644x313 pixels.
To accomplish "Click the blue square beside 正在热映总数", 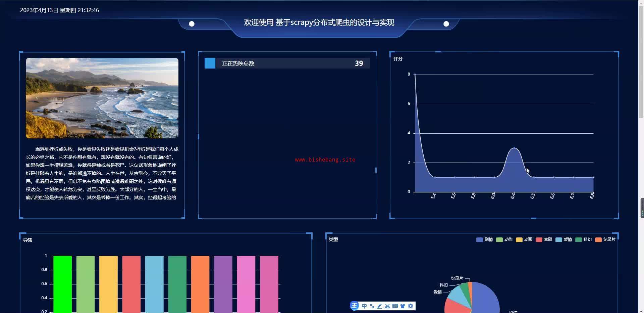I will pos(210,63).
